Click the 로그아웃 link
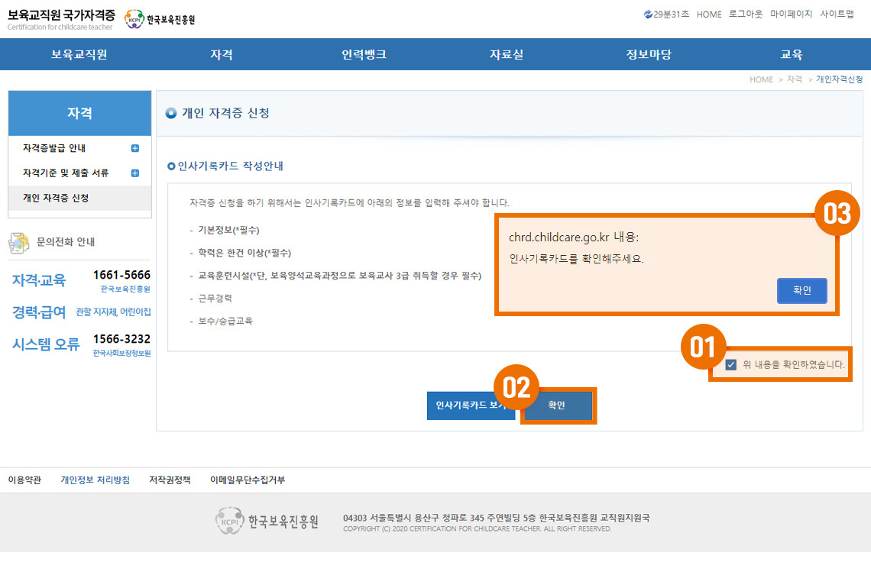This screenshot has width=871, height=588. click(746, 15)
